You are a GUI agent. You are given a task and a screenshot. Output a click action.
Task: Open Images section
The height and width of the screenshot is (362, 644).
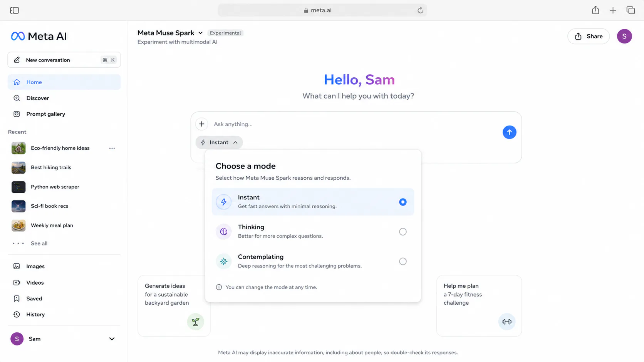[x=64, y=266]
